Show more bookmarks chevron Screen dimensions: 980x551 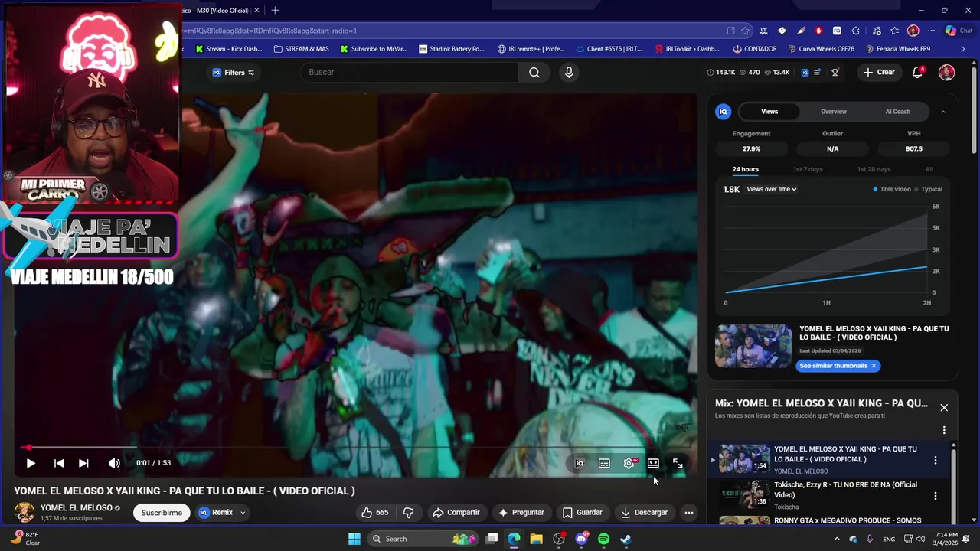coord(963,49)
